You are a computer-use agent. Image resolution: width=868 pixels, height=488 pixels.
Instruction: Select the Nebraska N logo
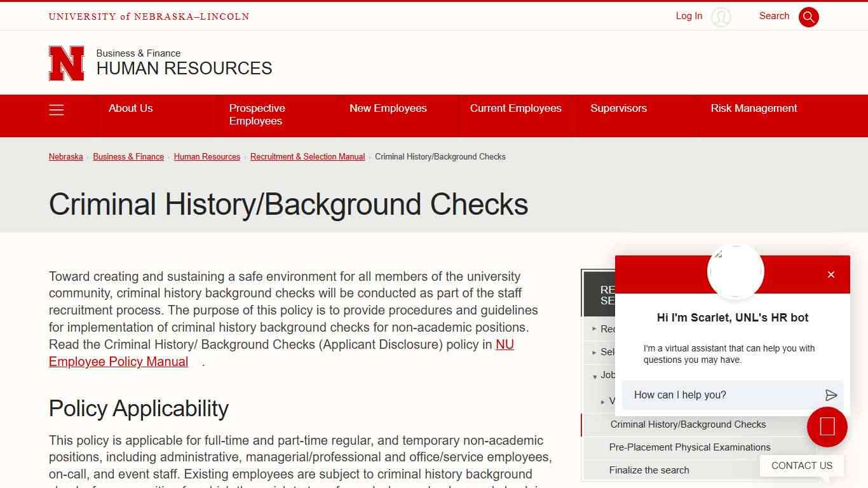66,63
